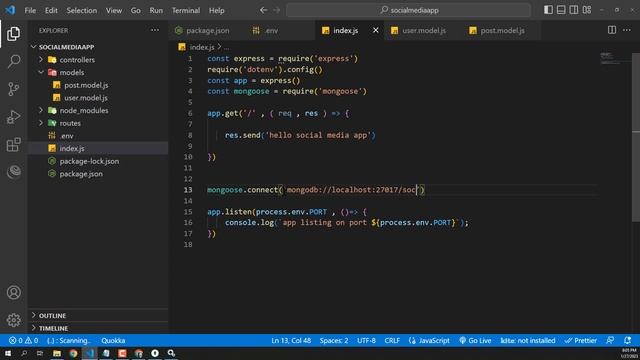
Task: Open .env file in the explorer tree
Action: point(66,136)
